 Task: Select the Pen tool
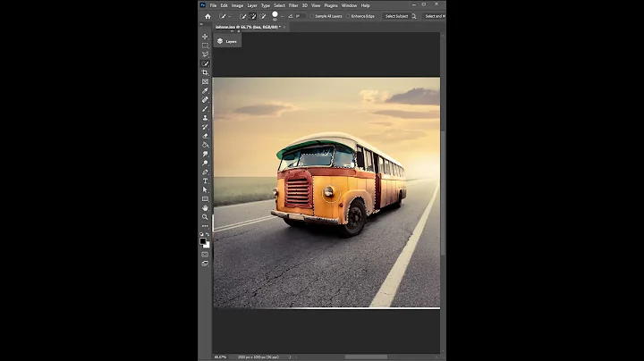tap(205, 172)
